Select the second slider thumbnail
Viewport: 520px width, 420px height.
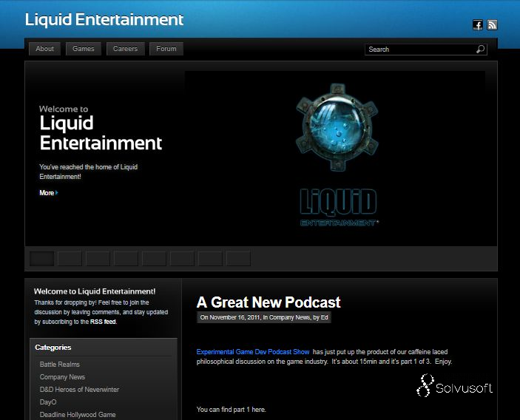70,259
